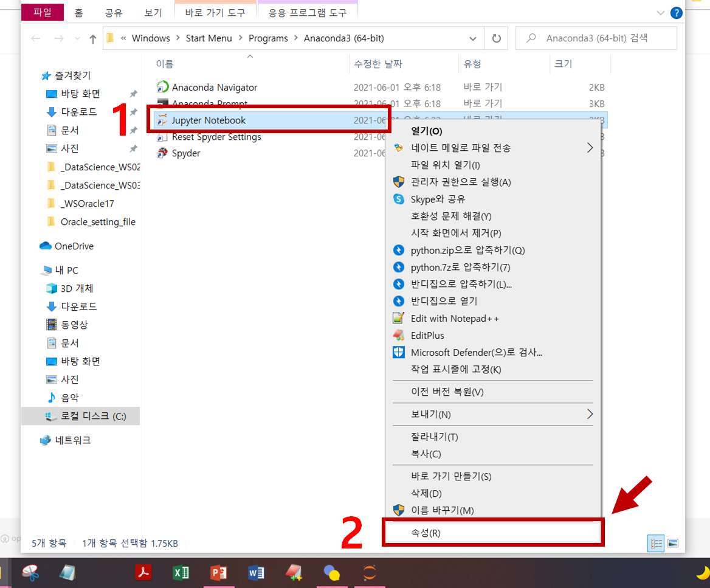The image size is (710, 588).
Task: Switch to the 홈 ribbon tab
Action: [x=78, y=13]
